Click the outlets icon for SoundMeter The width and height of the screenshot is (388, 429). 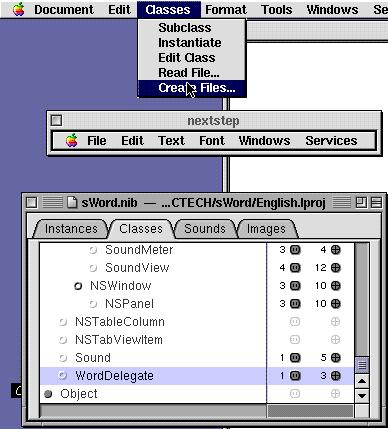(295, 250)
